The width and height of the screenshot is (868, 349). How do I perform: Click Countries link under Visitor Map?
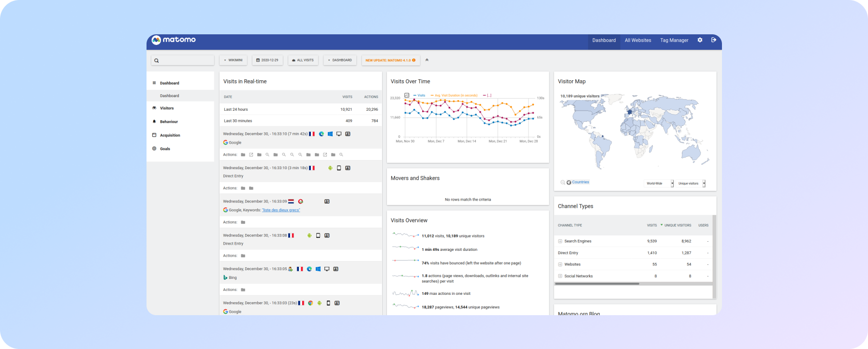(x=580, y=182)
